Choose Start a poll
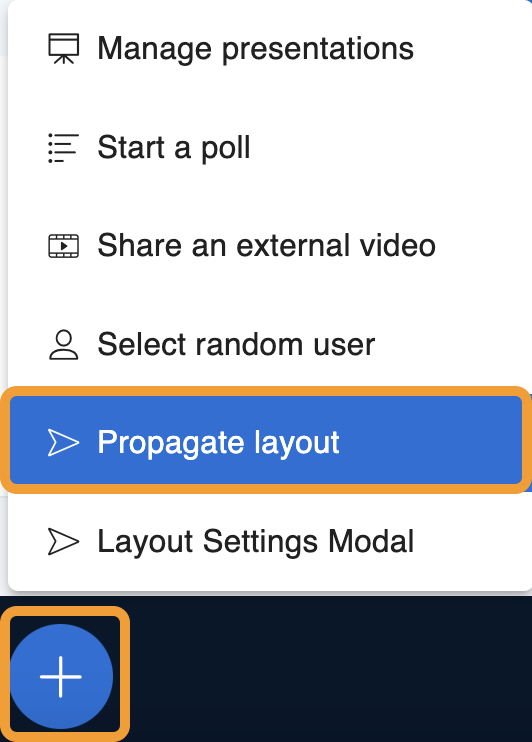Screen dimensions: 532x742 pyautogui.click(x=270, y=148)
